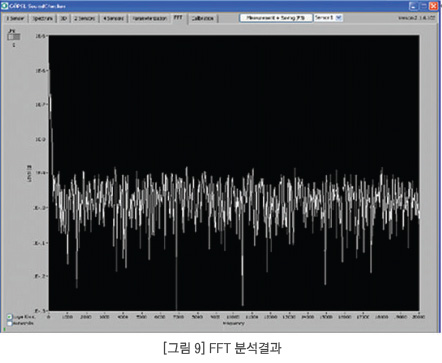Close the SoundChecker window

[433, 6]
